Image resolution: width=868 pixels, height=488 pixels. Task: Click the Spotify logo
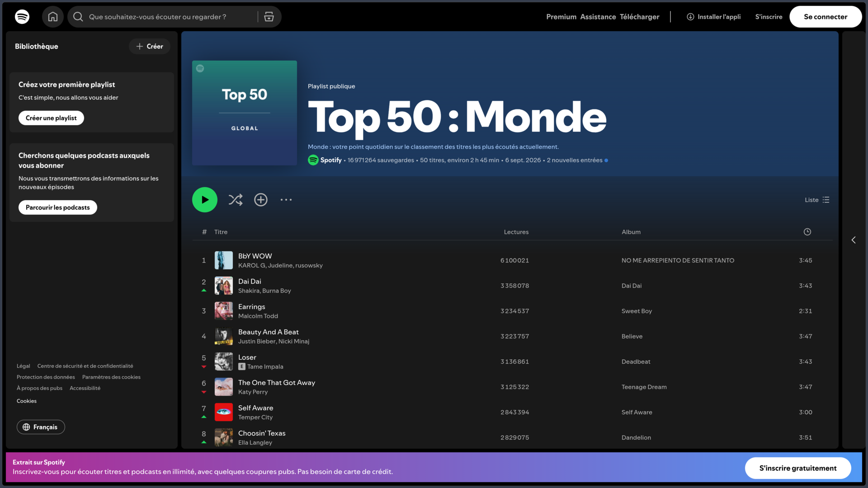coord(22,17)
